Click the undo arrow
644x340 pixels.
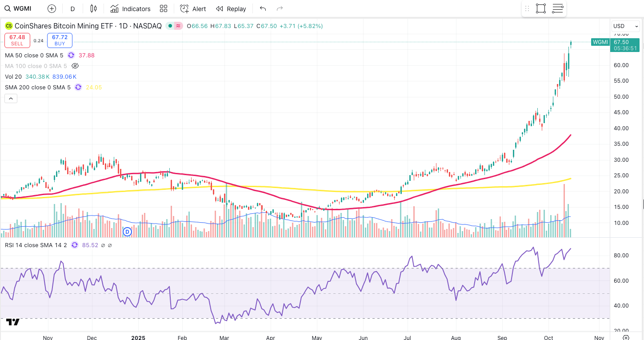click(x=263, y=9)
